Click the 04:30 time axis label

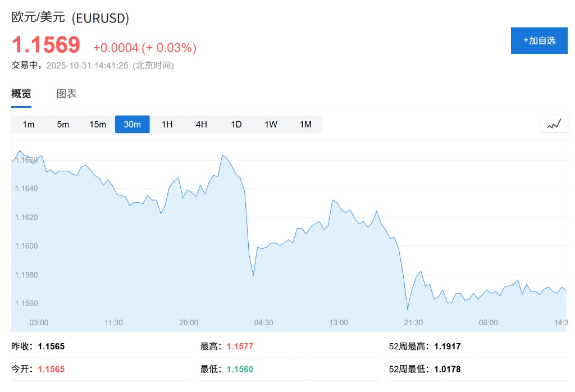[x=263, y=322]
